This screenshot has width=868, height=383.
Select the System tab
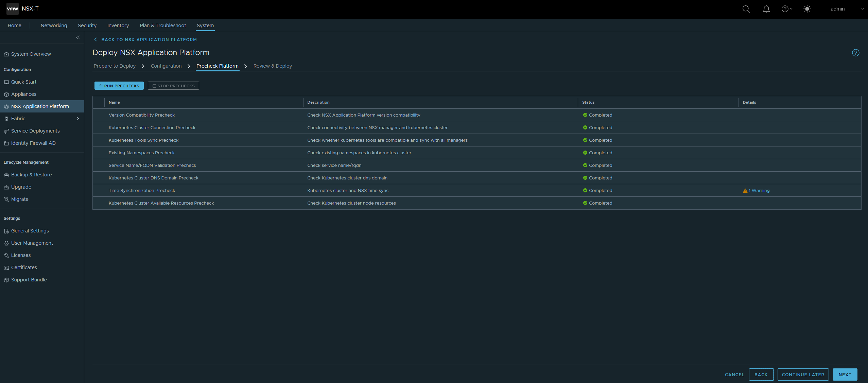tap(205, 25)
